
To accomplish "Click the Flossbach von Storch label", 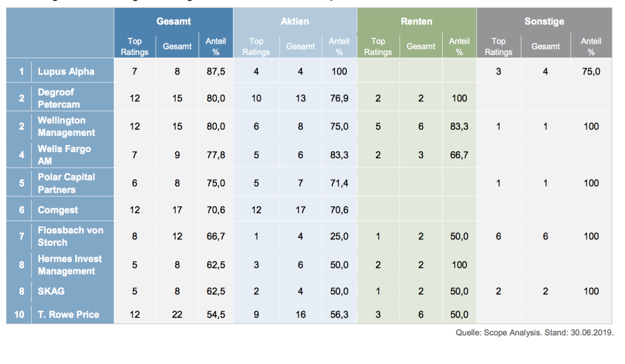I will 70,236.
